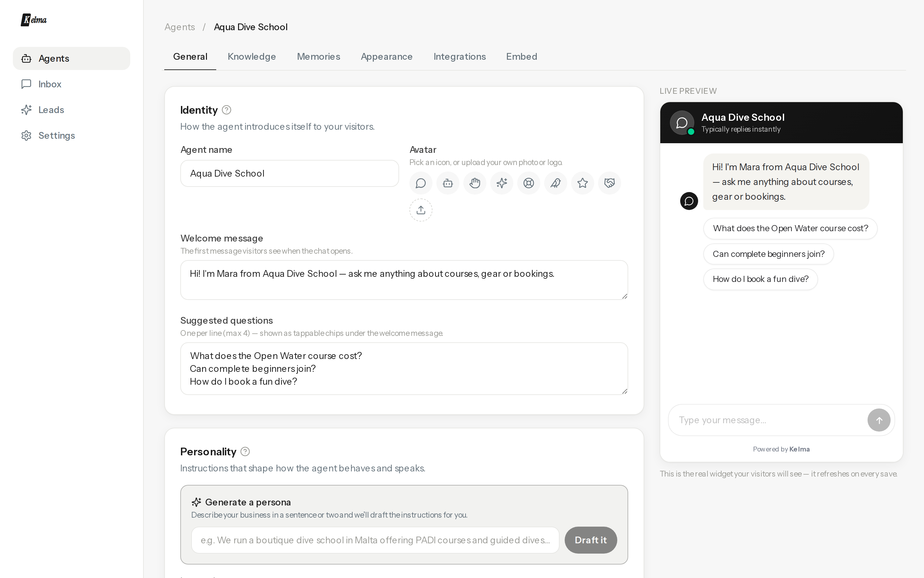The width and height of the screenshot is (924, 578).
Task: Click the Draft it button
Action: 591,540
